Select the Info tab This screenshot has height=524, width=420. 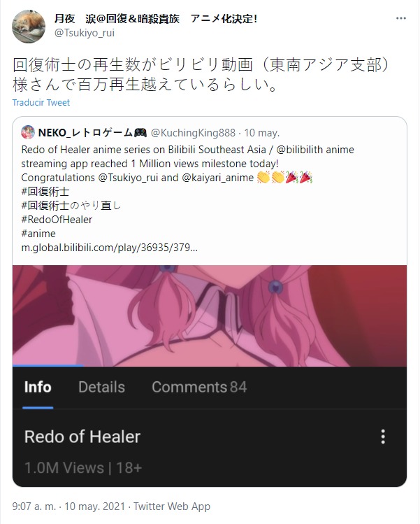coord(38,387)
